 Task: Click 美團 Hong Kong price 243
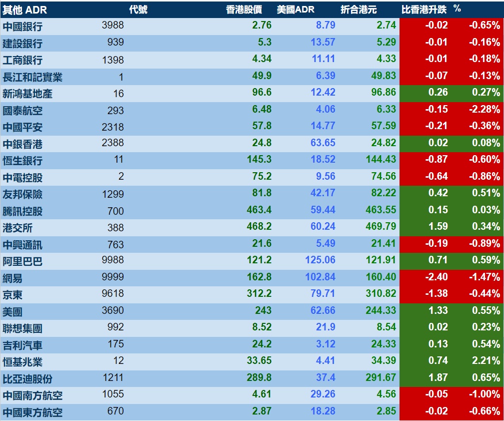tap(263, 310)
